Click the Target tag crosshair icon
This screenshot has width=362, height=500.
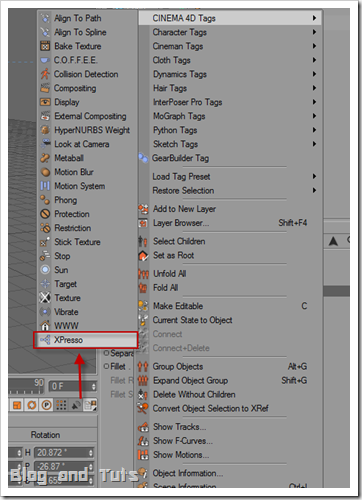tap(45, 284)
